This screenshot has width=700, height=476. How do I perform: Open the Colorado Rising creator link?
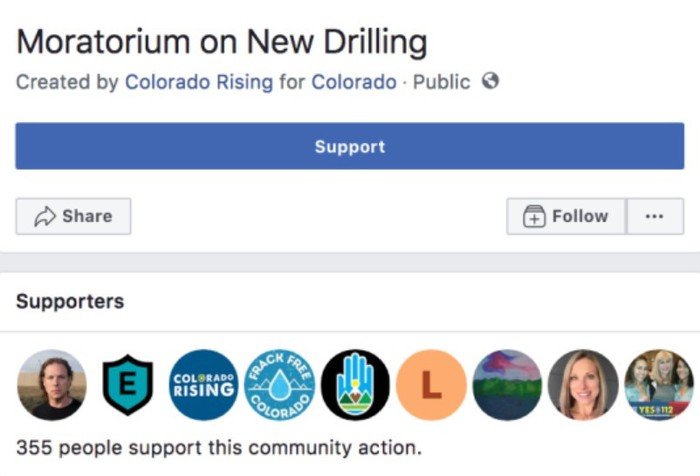pyautogui.click(x=198, y=82)
